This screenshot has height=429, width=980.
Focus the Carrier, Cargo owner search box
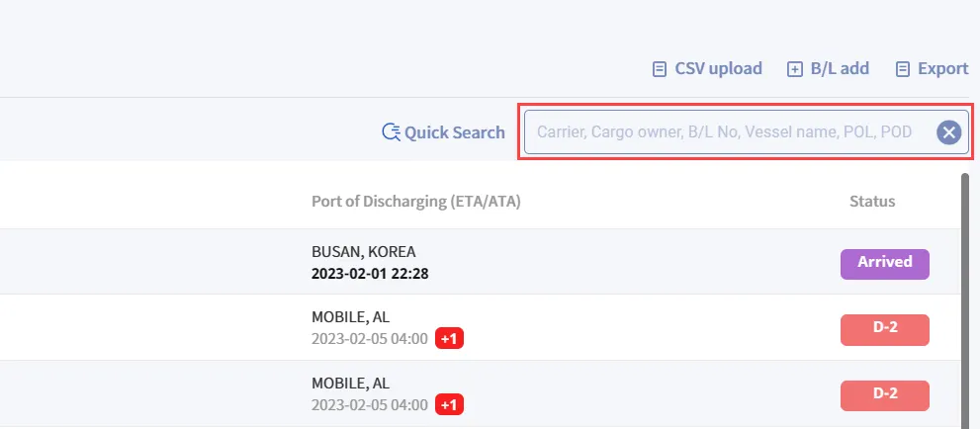pyautogui.click(x=729, y=132)
